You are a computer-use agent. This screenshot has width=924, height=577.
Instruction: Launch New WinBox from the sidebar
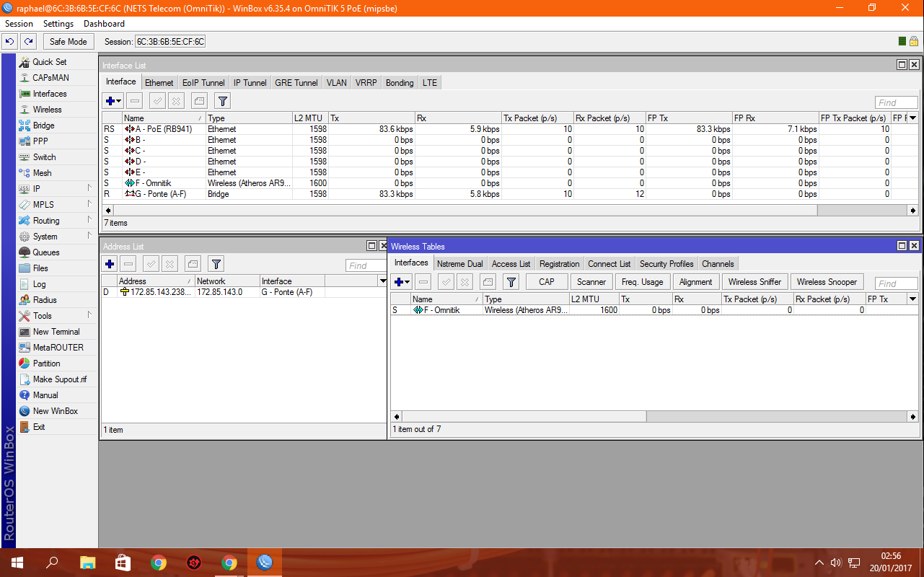coord(56,411)
